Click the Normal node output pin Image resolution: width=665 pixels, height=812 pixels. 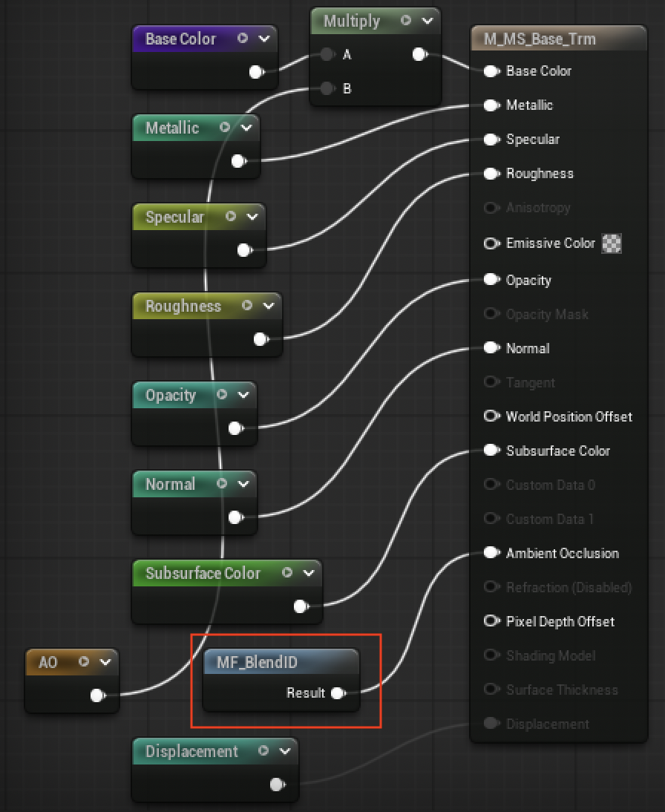pos(236,517)
